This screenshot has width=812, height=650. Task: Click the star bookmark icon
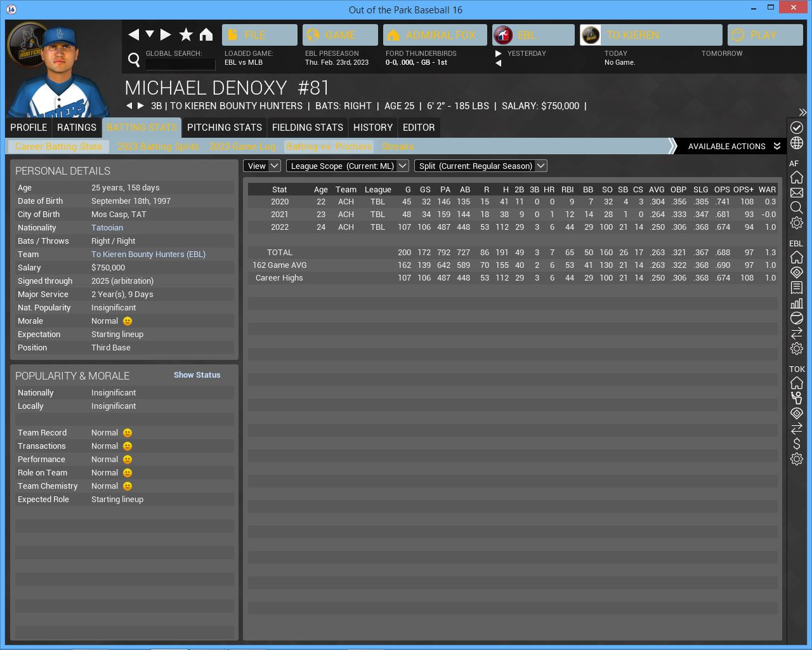pos(186,35)
